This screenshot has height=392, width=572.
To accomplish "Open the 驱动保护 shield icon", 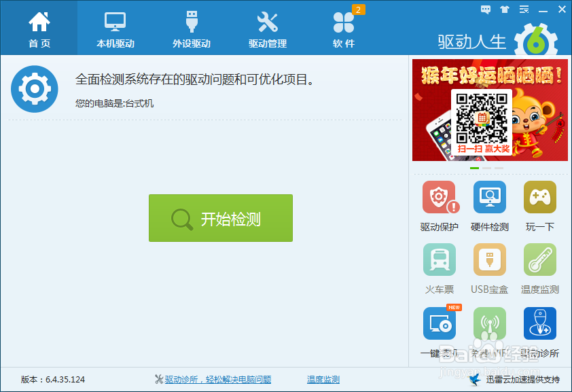I will tap(440, 197).
